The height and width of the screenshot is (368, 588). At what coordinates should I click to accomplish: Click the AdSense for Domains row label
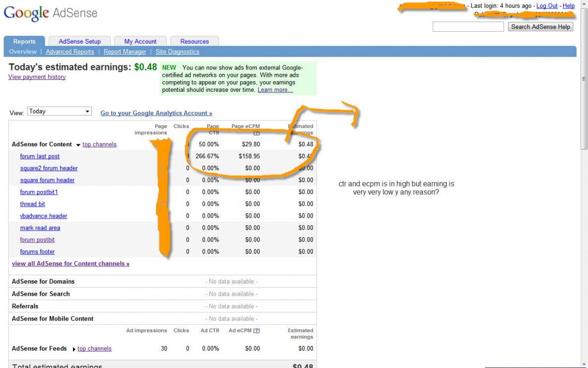coord(43,282)
